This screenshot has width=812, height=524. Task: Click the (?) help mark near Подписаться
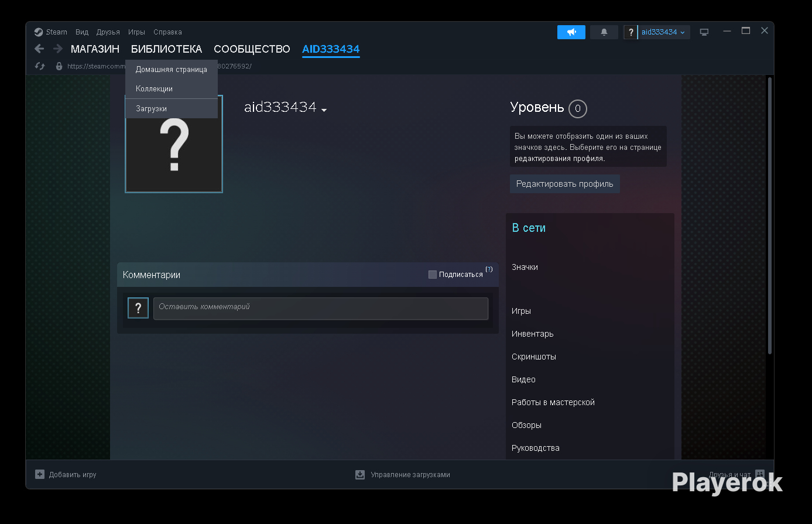point(489,269)
